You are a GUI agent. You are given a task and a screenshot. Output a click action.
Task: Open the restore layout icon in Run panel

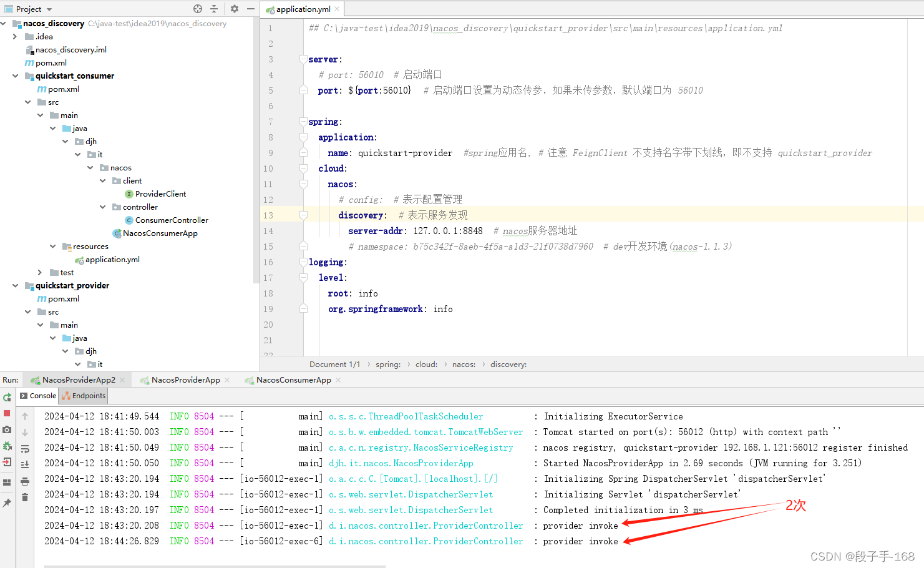7,482
